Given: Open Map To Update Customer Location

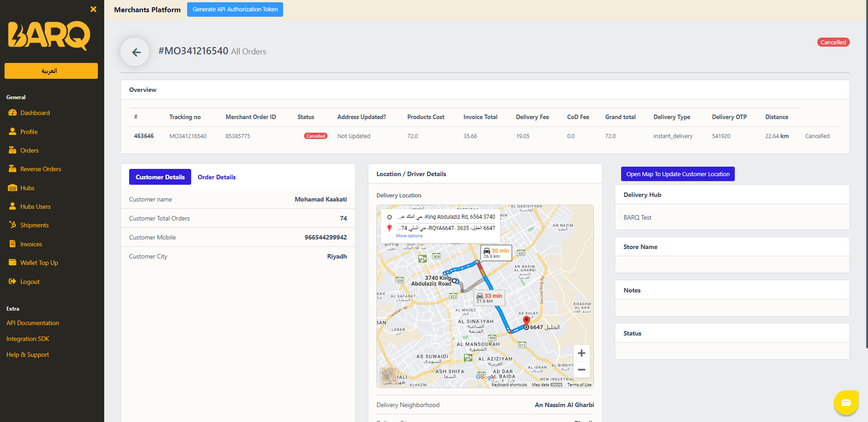Looking at the screenshot, I should point(677,174).
